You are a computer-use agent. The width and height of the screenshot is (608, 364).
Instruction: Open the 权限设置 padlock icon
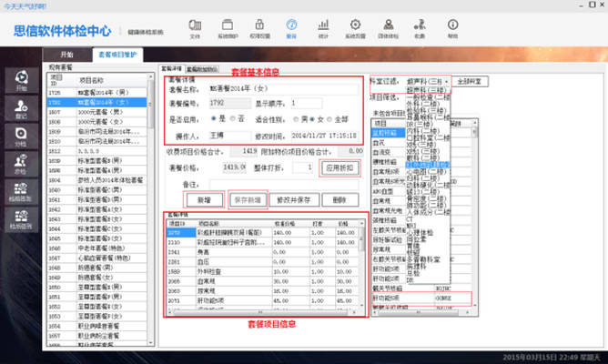(259, 29)
